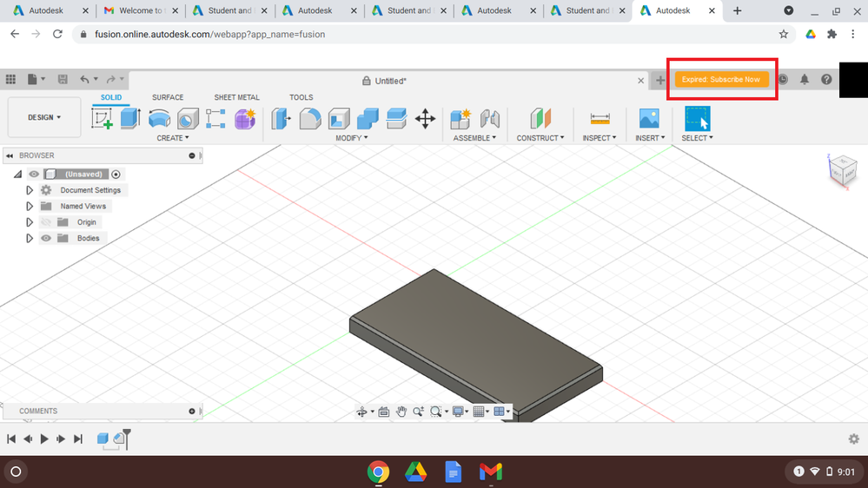
Task: Open the CREATE dropdown menu
Action: [x=173, y=138]
